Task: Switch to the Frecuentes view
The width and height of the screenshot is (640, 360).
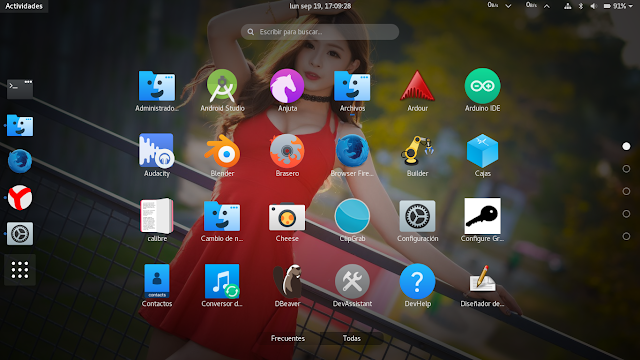Action: pyautogui.click(x=288, y=338)
